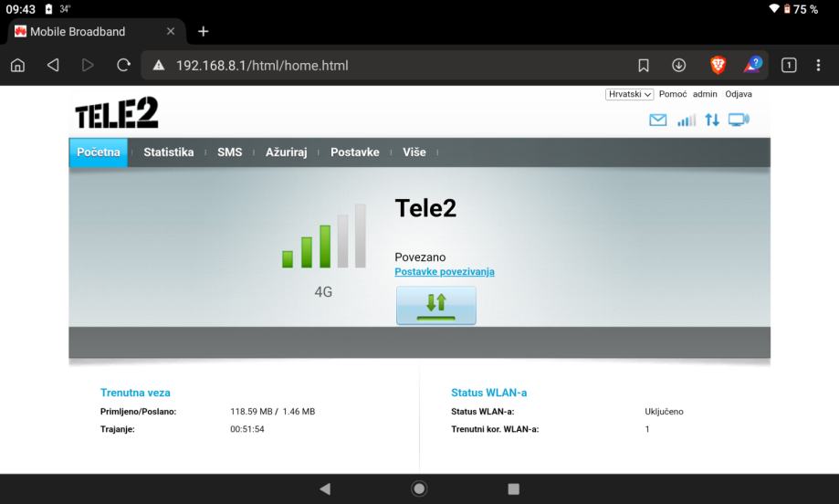Bookmark this page using the bookmark icon
Image resolution: width=839 pixels, height=504 pixels.
644,65
